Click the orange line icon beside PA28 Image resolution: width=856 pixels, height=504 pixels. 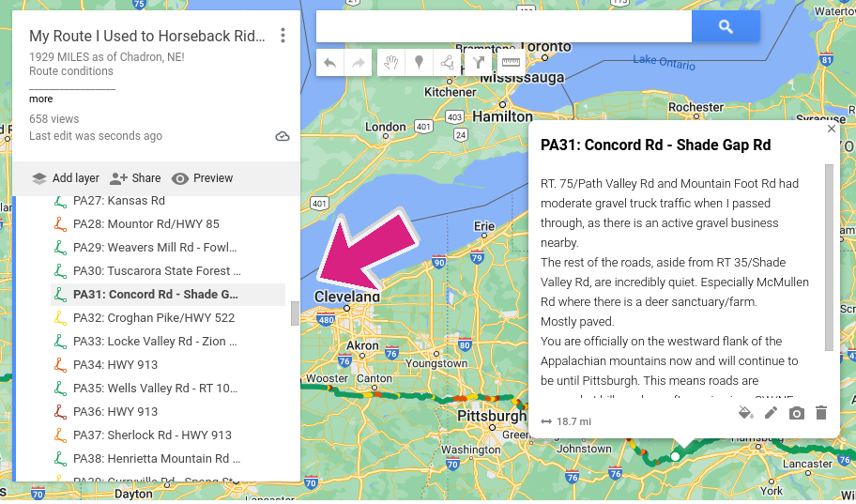pos(60,224)
